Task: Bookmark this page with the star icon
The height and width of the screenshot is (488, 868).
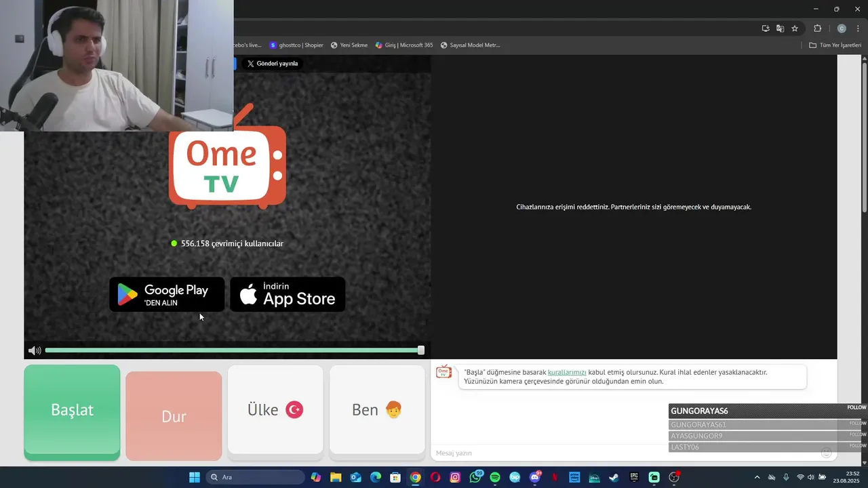Action: [795, 28]
